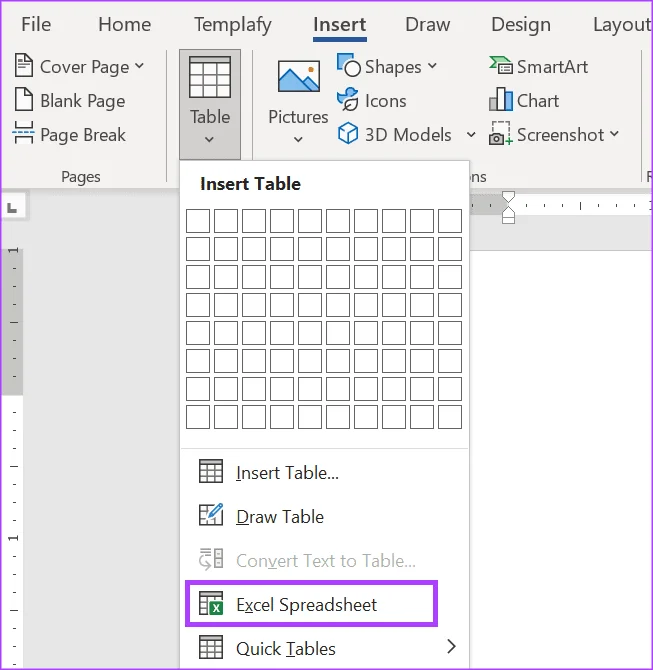The width and height of the screenshot is (653, 670).
Task: Click the Blank Page text label
Action: pyautogui.click(x=82, y=101)
